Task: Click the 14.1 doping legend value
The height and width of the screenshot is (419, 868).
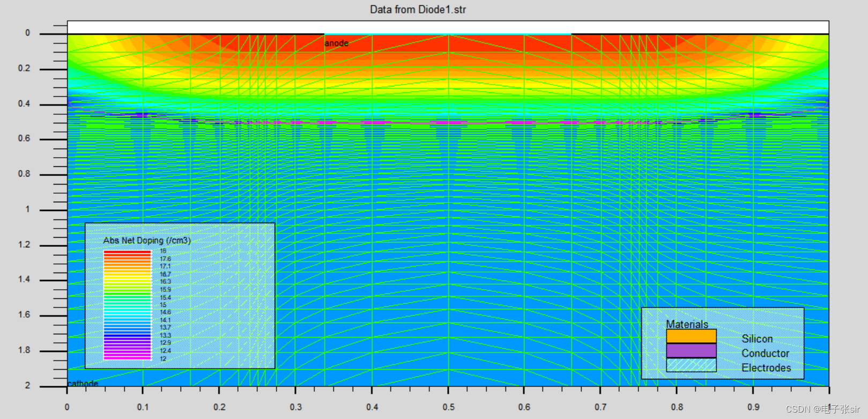Action: (x=165, y=320)
